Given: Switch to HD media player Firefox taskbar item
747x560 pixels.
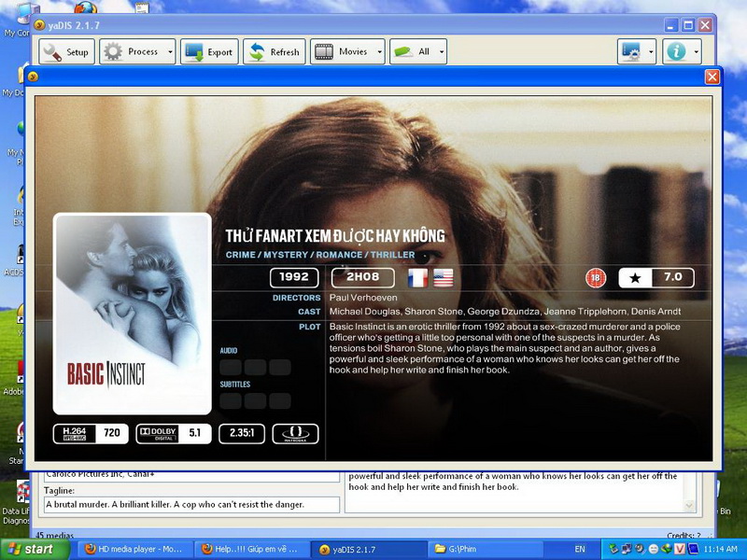Looking at the screenshot, I should pos(134,549).
